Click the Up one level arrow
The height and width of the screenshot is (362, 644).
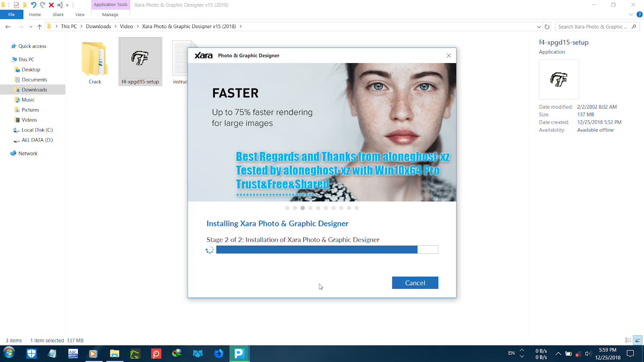[x=39, y=27]
